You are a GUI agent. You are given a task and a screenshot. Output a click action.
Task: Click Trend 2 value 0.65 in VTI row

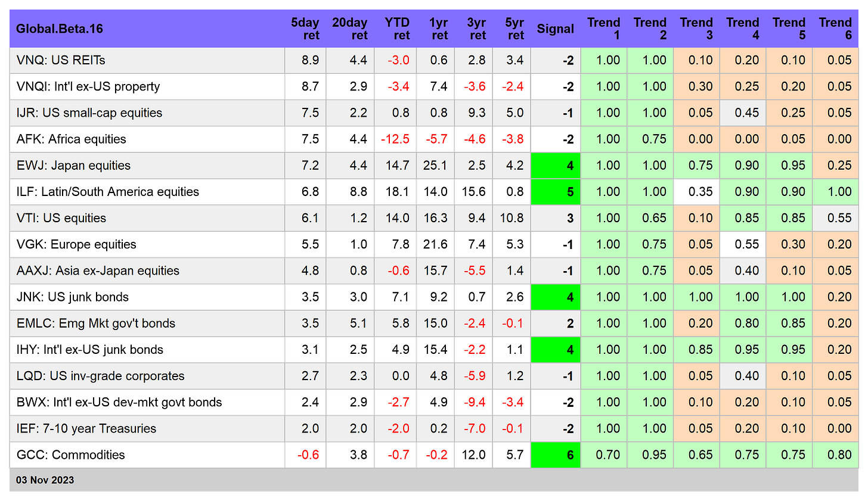[654, 218]
